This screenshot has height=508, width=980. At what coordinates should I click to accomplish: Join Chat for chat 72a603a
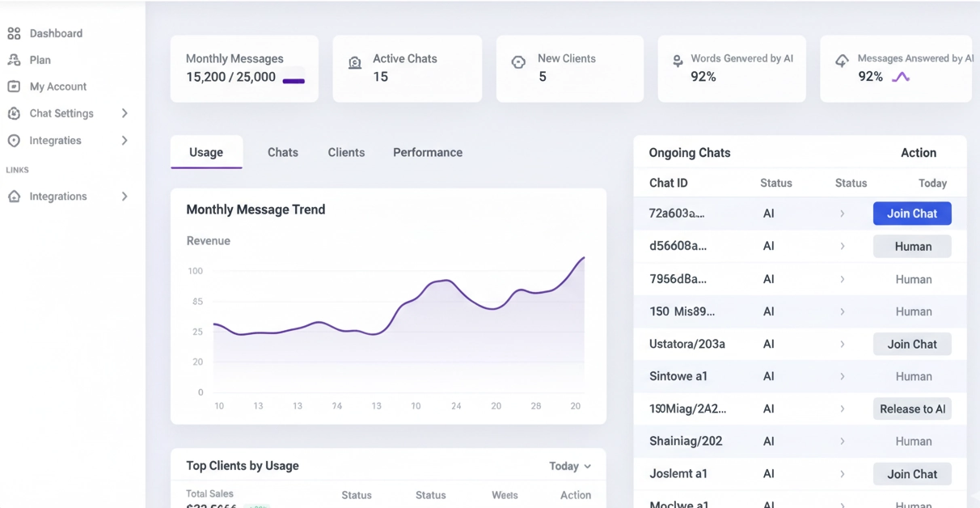[x=911, y=214]
